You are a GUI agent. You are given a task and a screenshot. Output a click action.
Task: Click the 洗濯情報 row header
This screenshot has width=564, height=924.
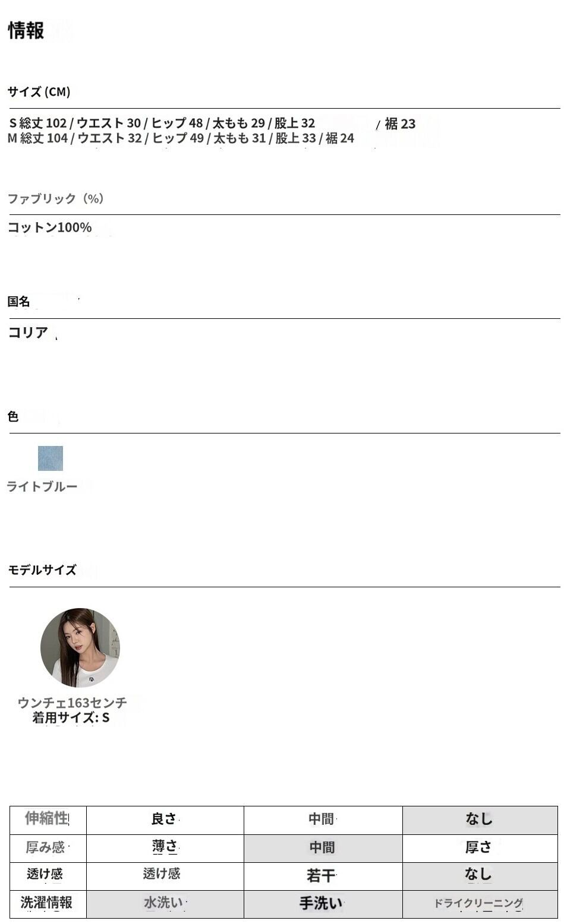[48, 904]
